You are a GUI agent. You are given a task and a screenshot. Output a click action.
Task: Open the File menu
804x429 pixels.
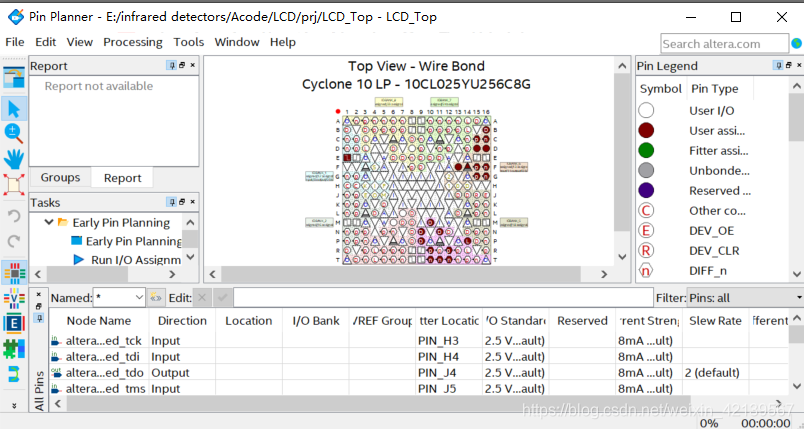[15, 42]
